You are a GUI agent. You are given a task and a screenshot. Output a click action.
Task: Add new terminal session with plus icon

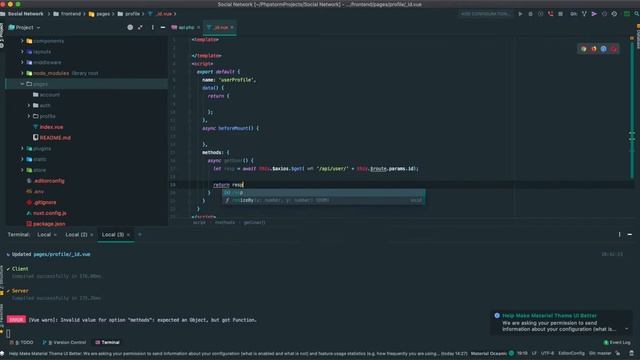[x=140, y=234]
